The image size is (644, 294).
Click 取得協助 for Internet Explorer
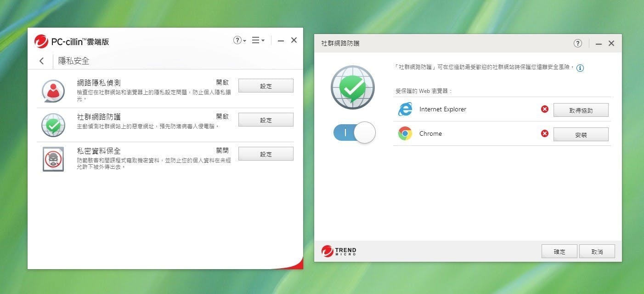[x=581, y=110]
